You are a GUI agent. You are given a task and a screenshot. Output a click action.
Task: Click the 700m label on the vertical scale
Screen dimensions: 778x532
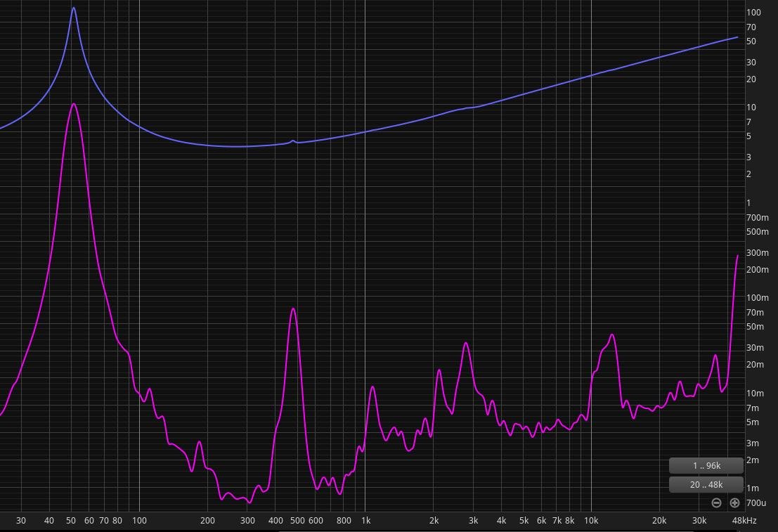(x=757, y=217)
